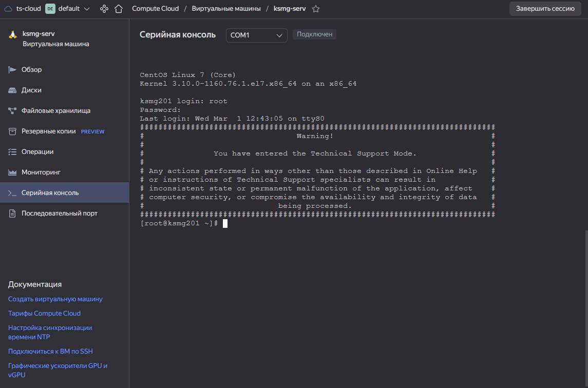Click the Обзор flag icon
The width and height of the screenshot is (588, 388).
point(12,69)
